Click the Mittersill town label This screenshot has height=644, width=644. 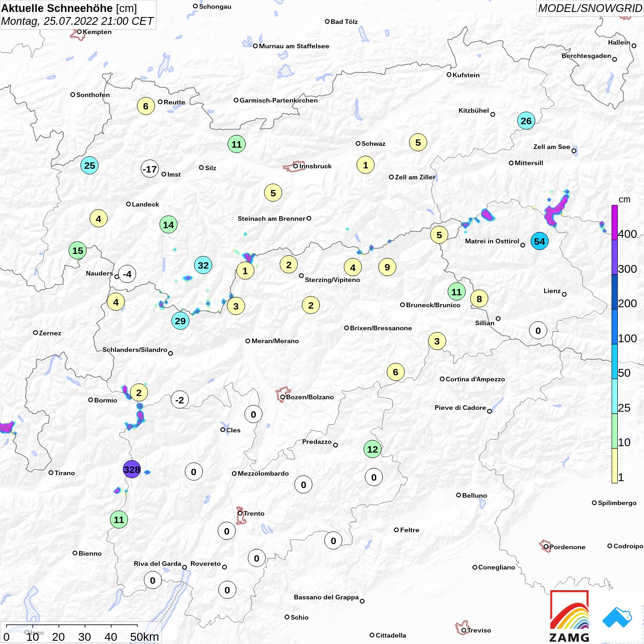pyautogui.click(x=529, y=163)
